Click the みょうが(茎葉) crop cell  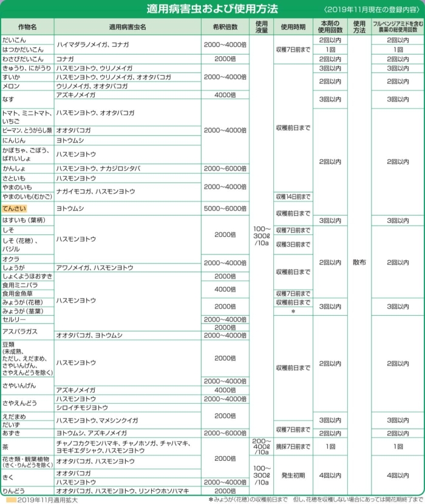coord(27,311)
